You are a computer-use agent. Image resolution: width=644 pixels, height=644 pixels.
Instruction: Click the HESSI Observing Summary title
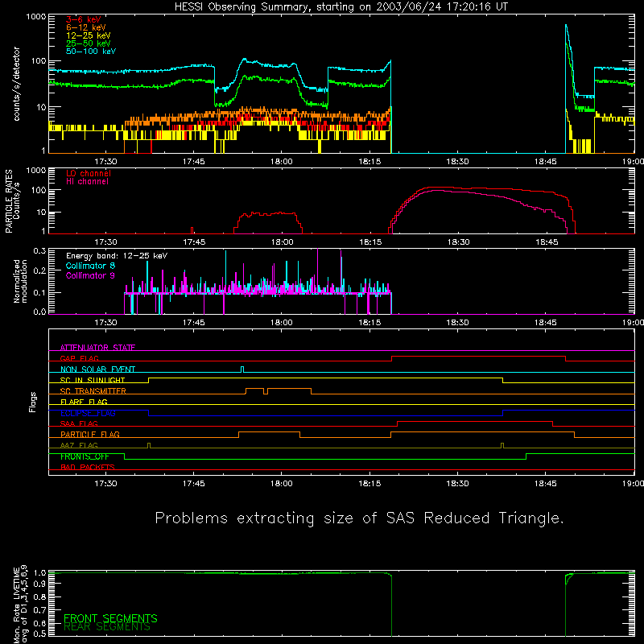341,6
